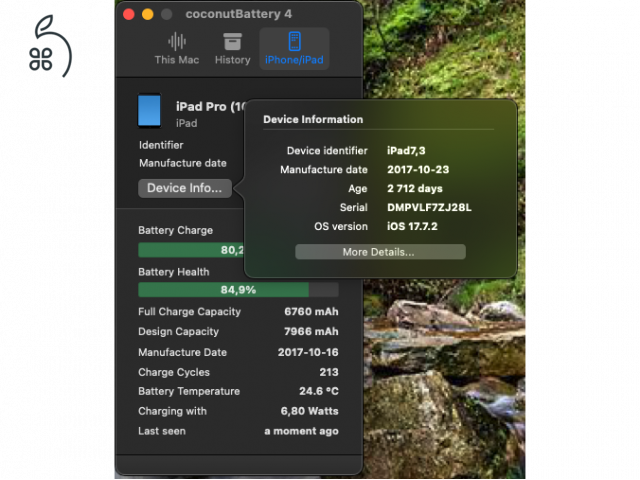Screen dimensions: 640x480
Task: Open the History archive box icon
Action: (x=233, y=42)
